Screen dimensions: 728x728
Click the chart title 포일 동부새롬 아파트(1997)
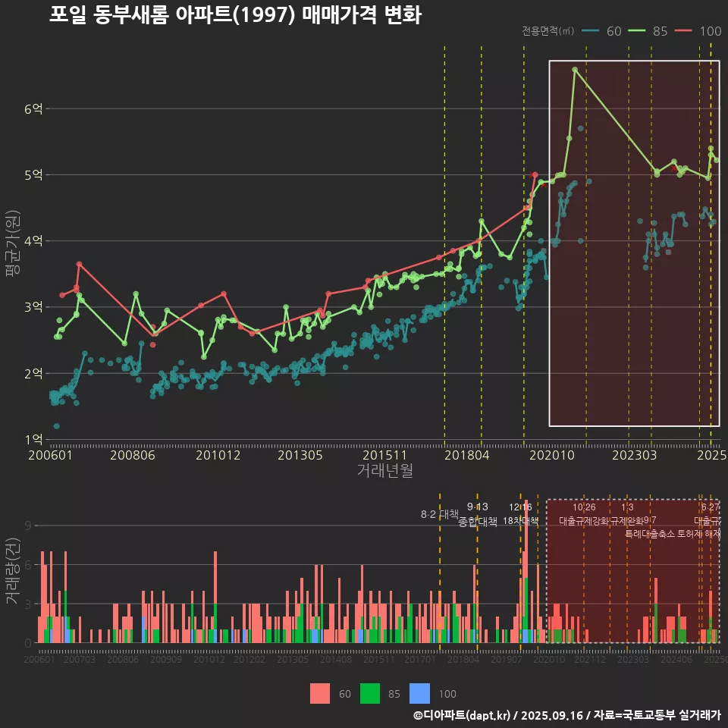point(235,14)
